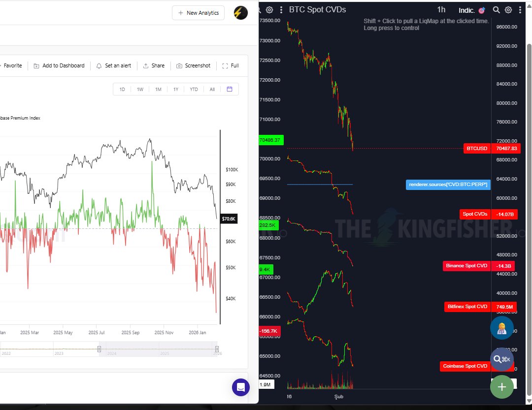Click the scrollbar down arrow at bottom
The width and height of the screenshot is (532, 410).
529,401
